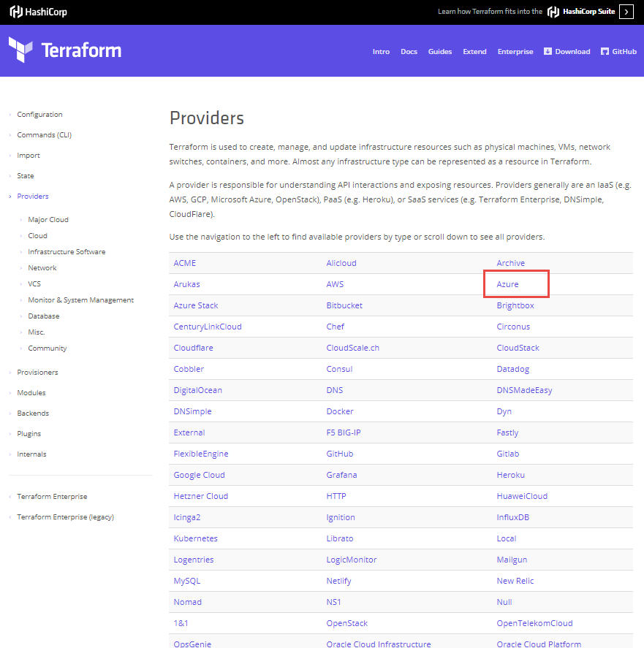Image resolution: width=644 pixels, height=648 pixels.
Task: Expand the Backends sidebar section
Action: tap(33, 413)
